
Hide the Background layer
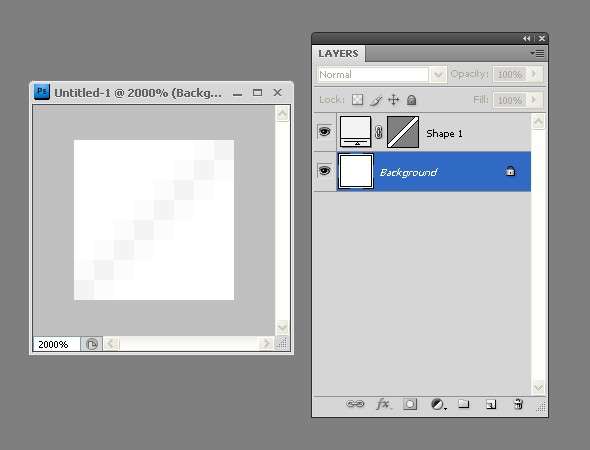click(324, 171)
